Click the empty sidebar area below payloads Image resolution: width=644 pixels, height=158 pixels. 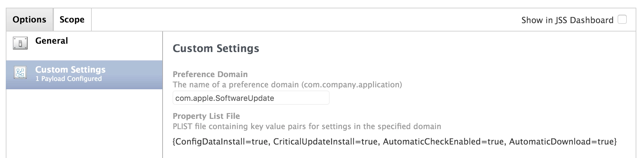84,124
